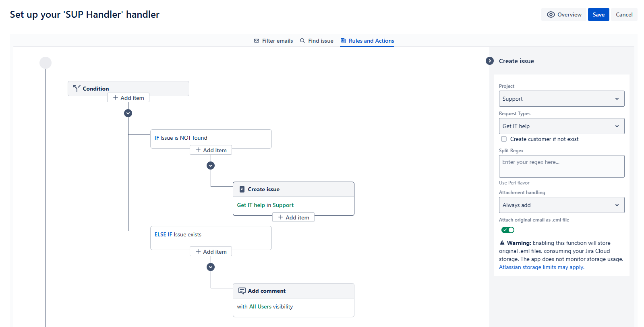The height and width of the screenshot is (327, 644).
Task: Collapse the Create issue side panel arrow
Action: coord(490,61)
